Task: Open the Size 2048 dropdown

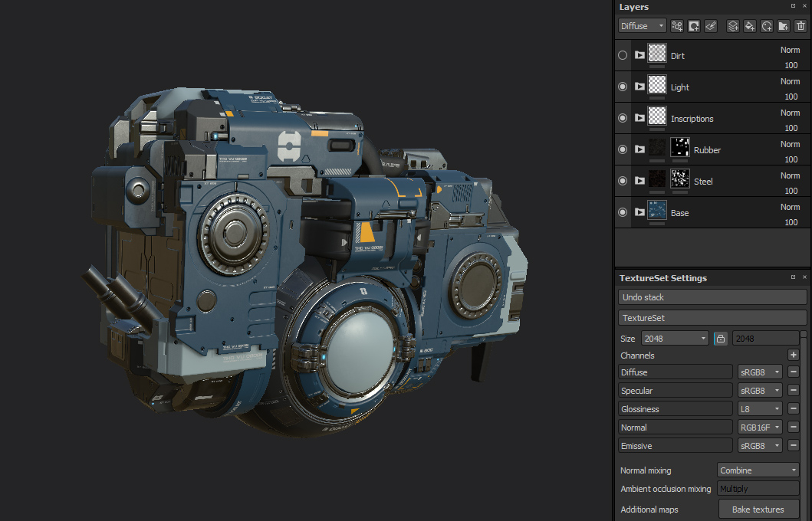Action: (x=675, y=338)
